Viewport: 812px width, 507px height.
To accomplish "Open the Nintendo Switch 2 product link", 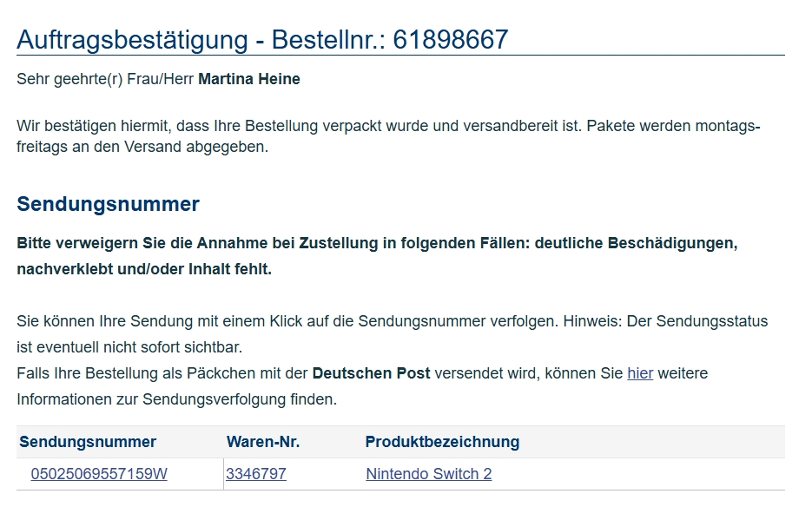I will point(428,474).
